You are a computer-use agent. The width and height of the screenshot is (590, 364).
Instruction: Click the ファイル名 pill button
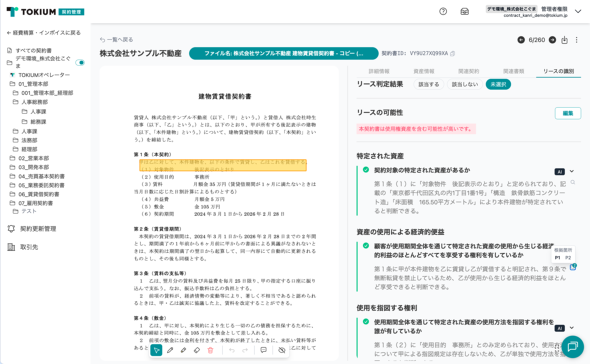[284, 53]
